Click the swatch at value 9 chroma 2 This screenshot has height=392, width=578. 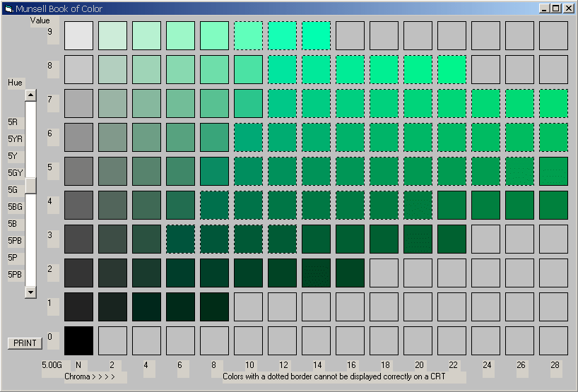pos(112,35)
